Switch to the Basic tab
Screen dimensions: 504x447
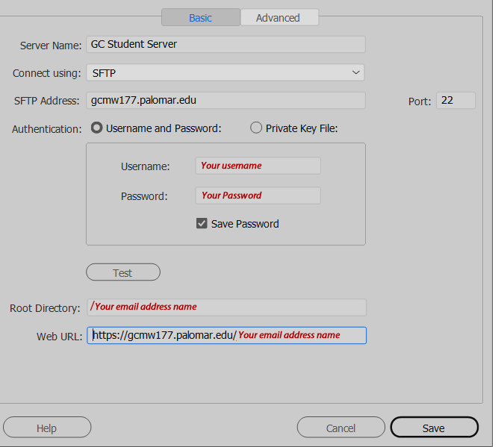pos(201,17)
